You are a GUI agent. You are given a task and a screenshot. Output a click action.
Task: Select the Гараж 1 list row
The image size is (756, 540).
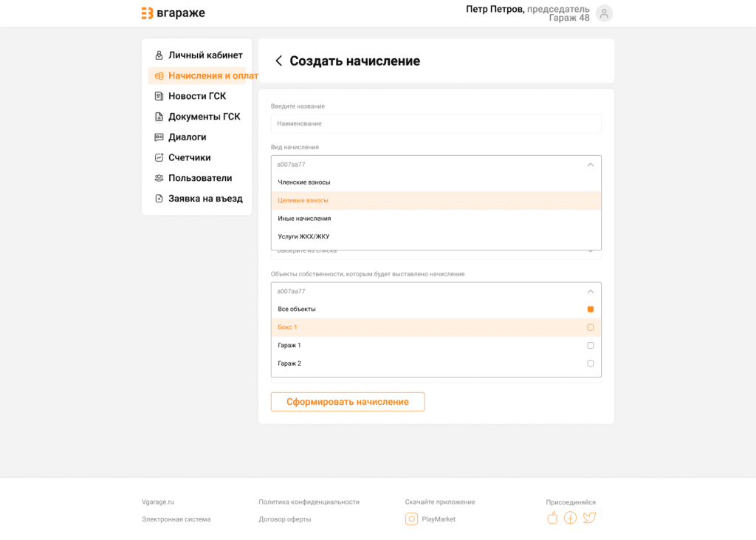436,346
